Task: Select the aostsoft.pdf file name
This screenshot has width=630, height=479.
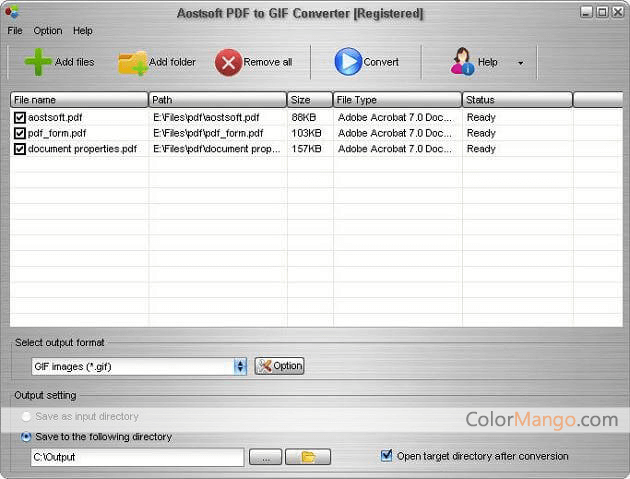Action: [55, 117]
